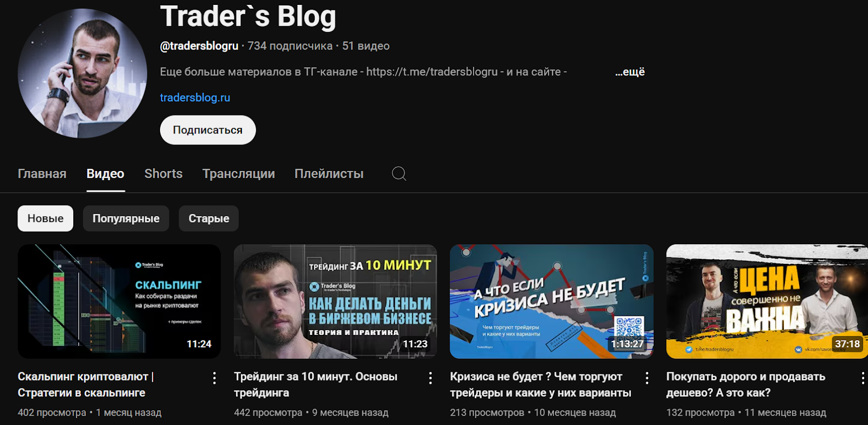Click title Кризиса не будет ? Чем торгуют трейдеры
The image size is (868, 425).
(x=541, y=384)
